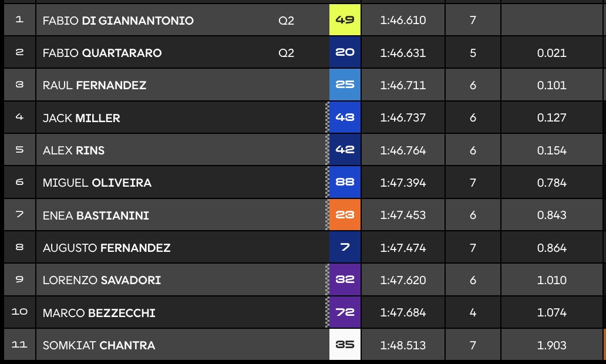This screenshot has height=364, width=606.
Task: Select the yellow number 49 badge
Action: click(345, 21)
